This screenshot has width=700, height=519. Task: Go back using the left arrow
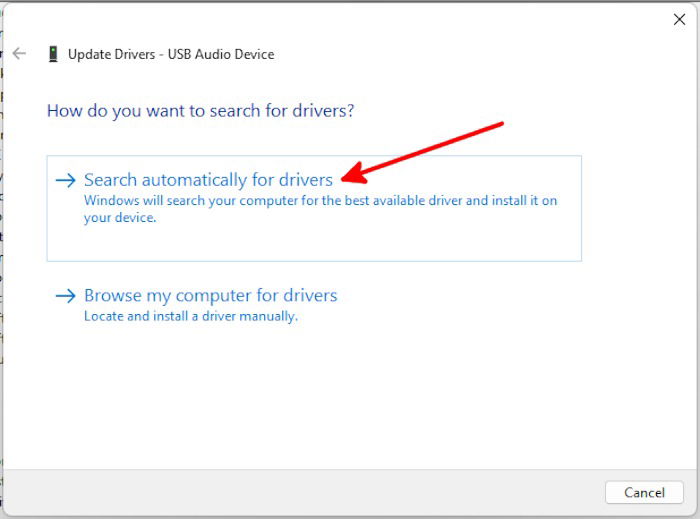coord(19,54)
